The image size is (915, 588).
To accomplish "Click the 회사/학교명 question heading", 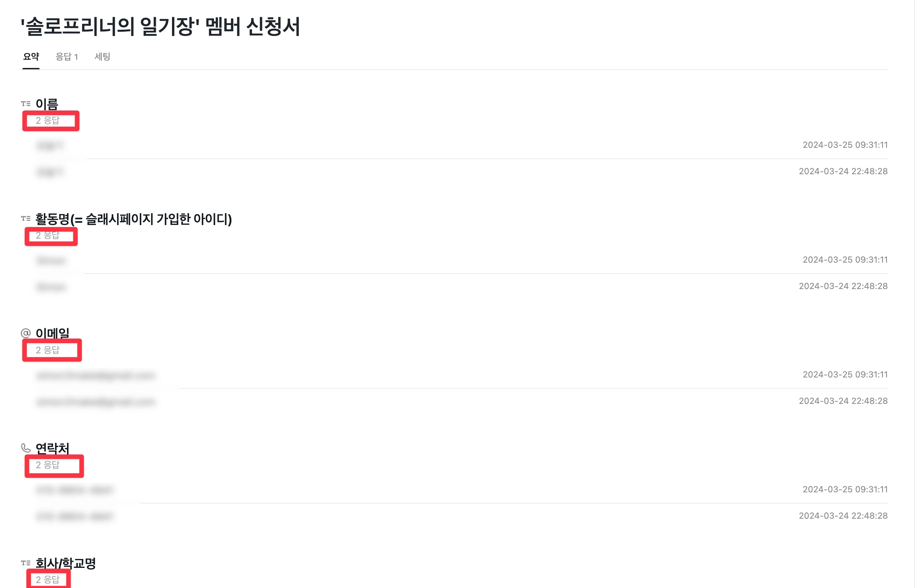I will (65, 563).
